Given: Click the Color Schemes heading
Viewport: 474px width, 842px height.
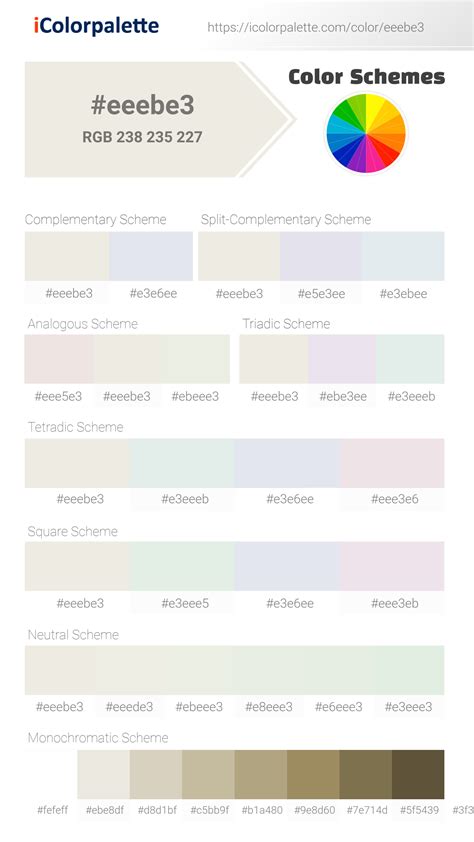Looking at the screenshot, I should [x=367, y=77].
